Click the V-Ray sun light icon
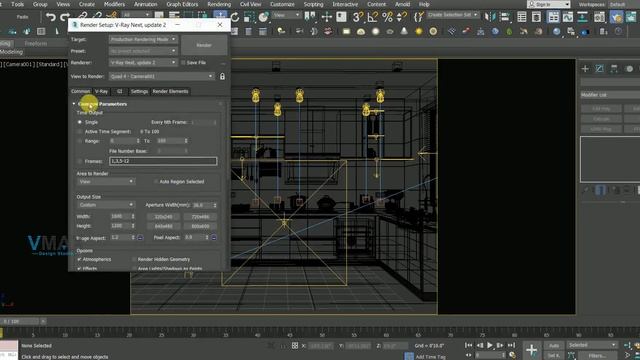The height and width of the screenshot is (360, 640). click(x=418, y=31)
